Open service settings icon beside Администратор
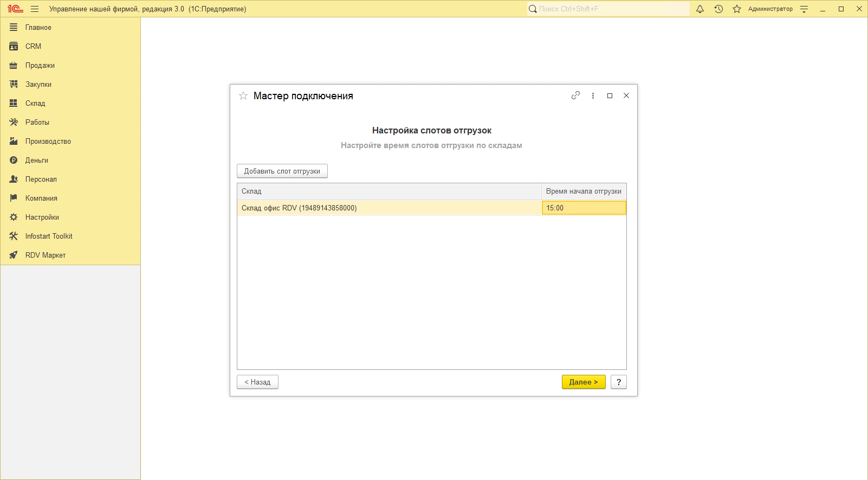 click(x=804, y=9)
